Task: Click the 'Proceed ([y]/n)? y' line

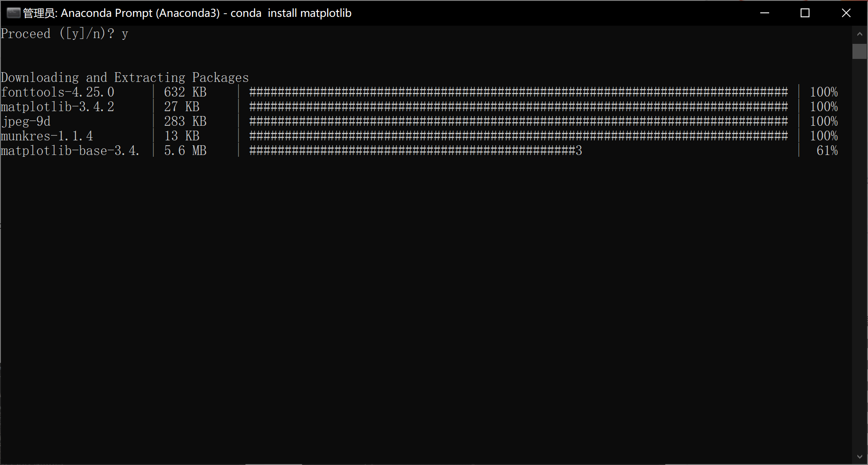Action: point(65,34)
